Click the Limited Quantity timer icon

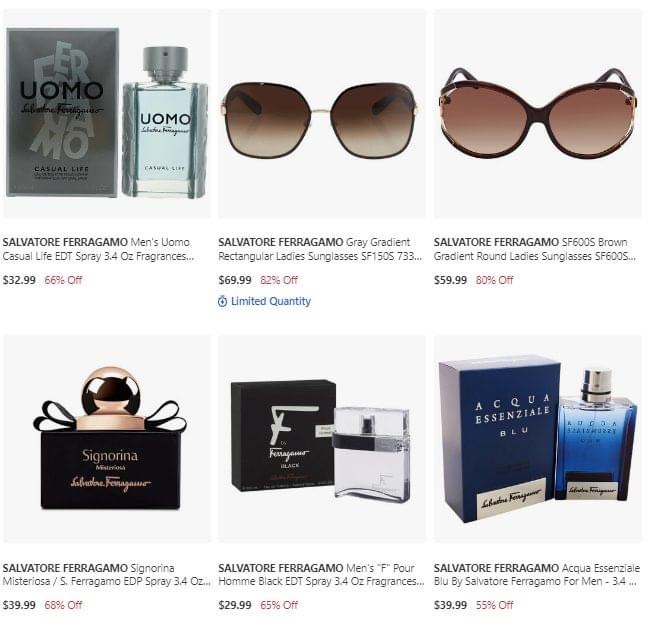pyautogui.click(x=222, y=301)
